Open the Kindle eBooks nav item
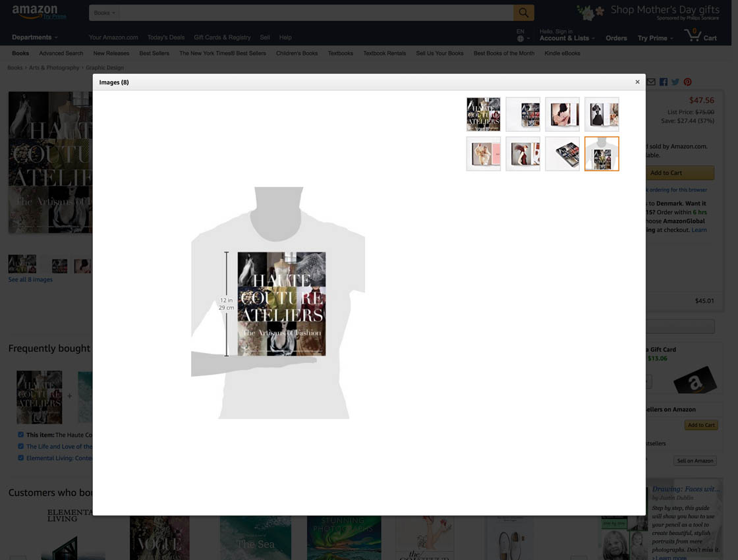 point(562,53)
